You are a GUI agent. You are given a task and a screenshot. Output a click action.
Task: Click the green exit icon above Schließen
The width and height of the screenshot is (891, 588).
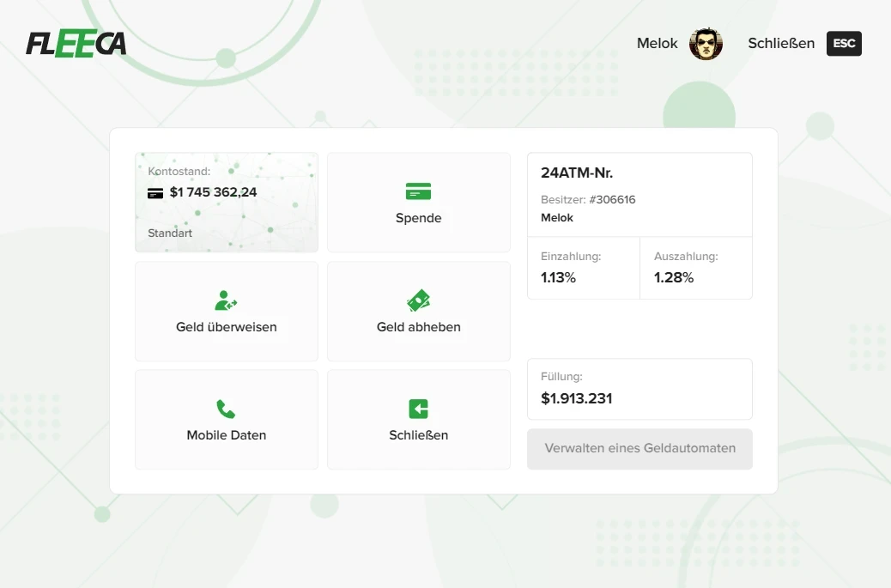tap(418, 409)
